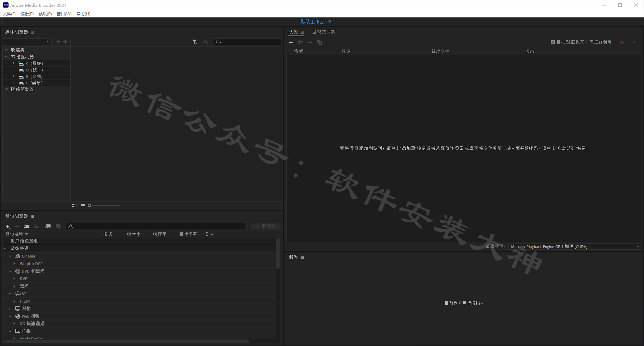Open the Media Browser panel menu
Screen dimensions: 644x346
pos(33,32)
